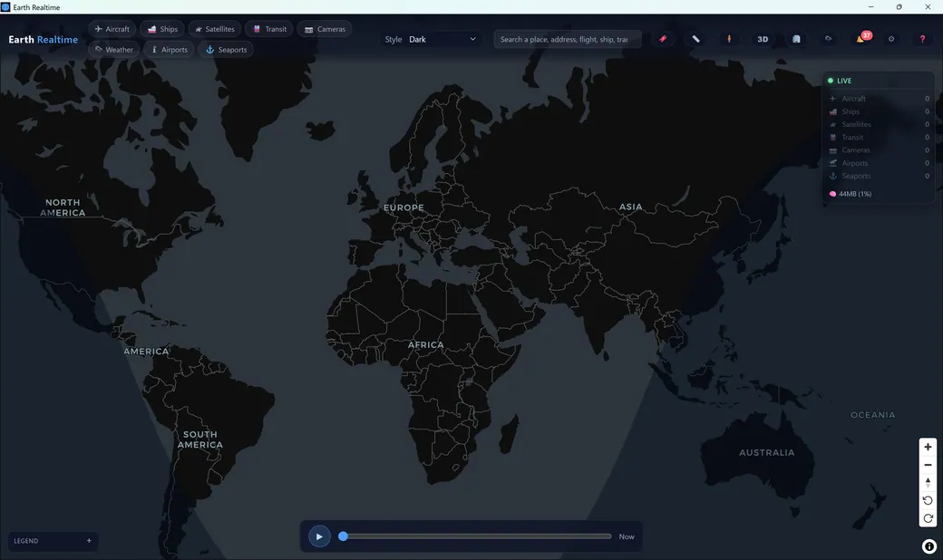Click the AFRICA map label
943x560 pixels.
426,345
